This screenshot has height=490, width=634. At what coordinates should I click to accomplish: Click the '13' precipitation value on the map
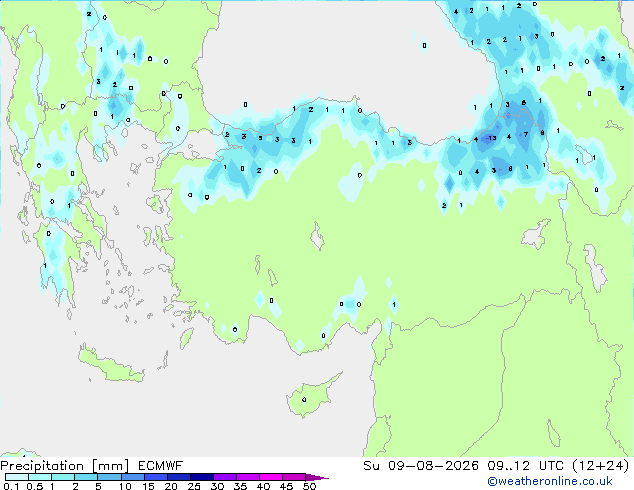tap(492, 138)
